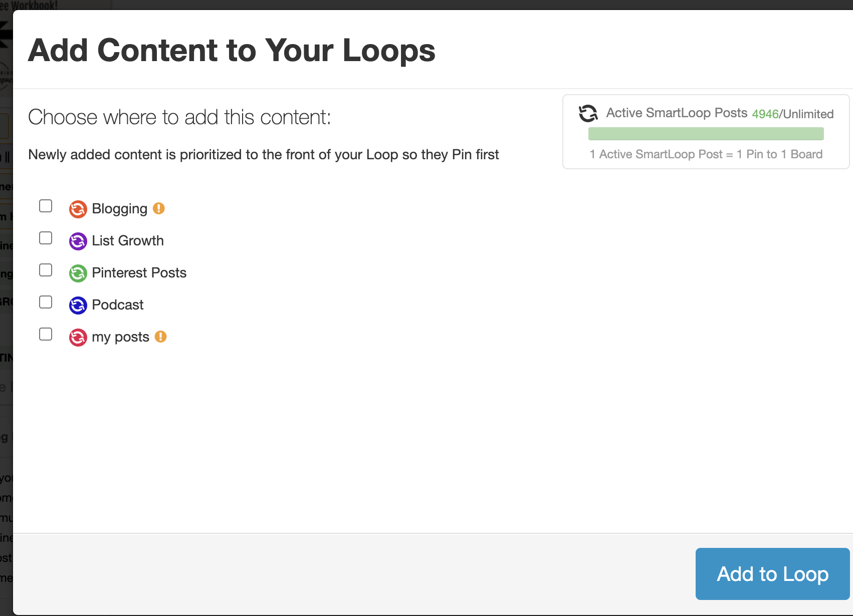The image size is (853, 616).
Task: Click the warning icon next to Blogging
Action: click(159, 208)
